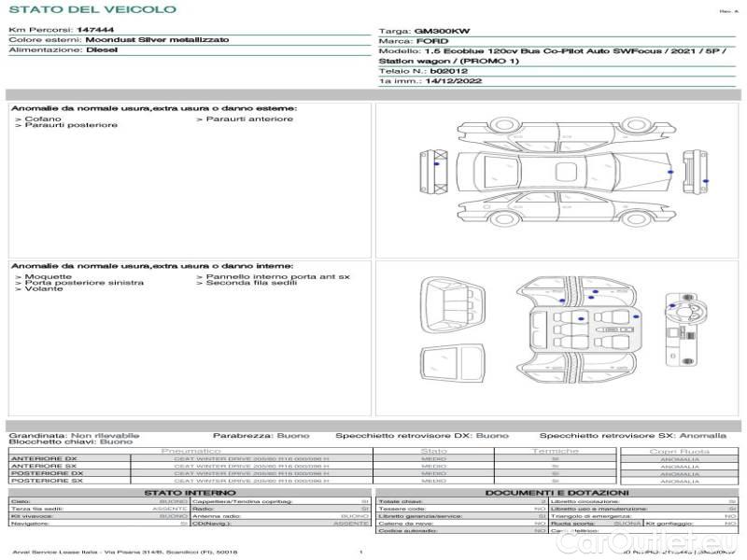Click the Km Percorsi value 147444

pos(95,31)
